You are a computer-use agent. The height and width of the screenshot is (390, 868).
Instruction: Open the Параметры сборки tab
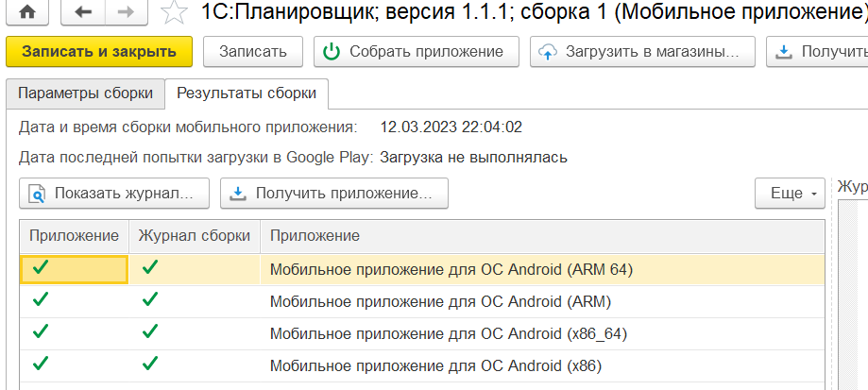pyautogui.click(x=85, y=93)
